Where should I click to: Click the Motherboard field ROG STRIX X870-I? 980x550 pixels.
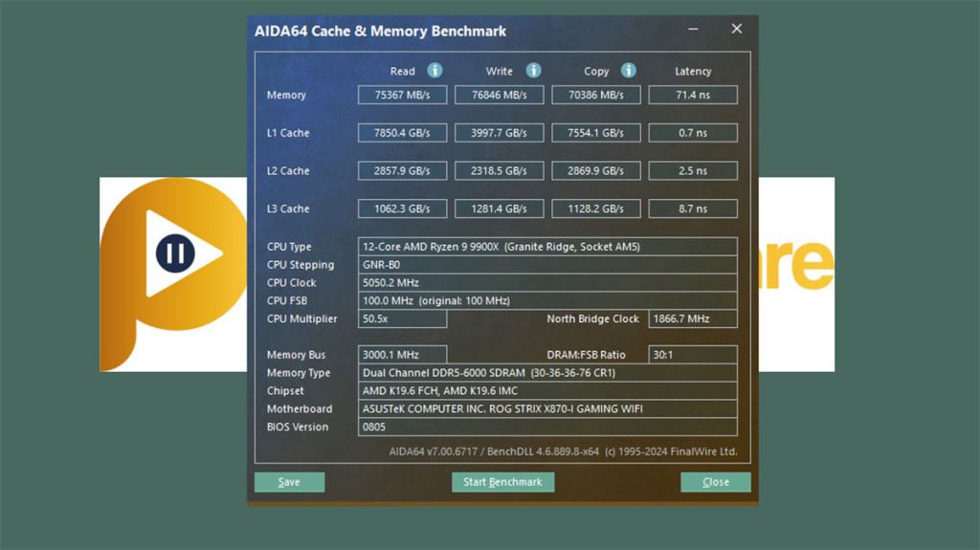coord(547,408)
